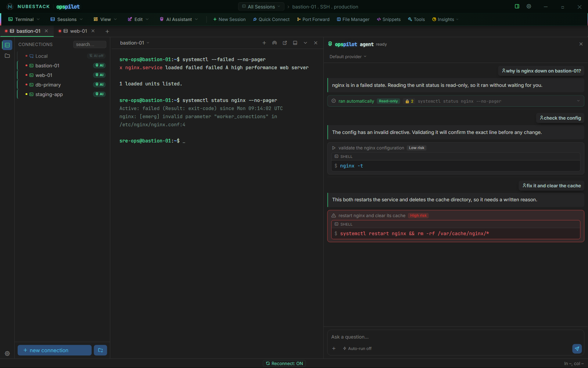
Task: Click the breadcrumb bastion-01 SSH production
Action: tap(325, 7)
